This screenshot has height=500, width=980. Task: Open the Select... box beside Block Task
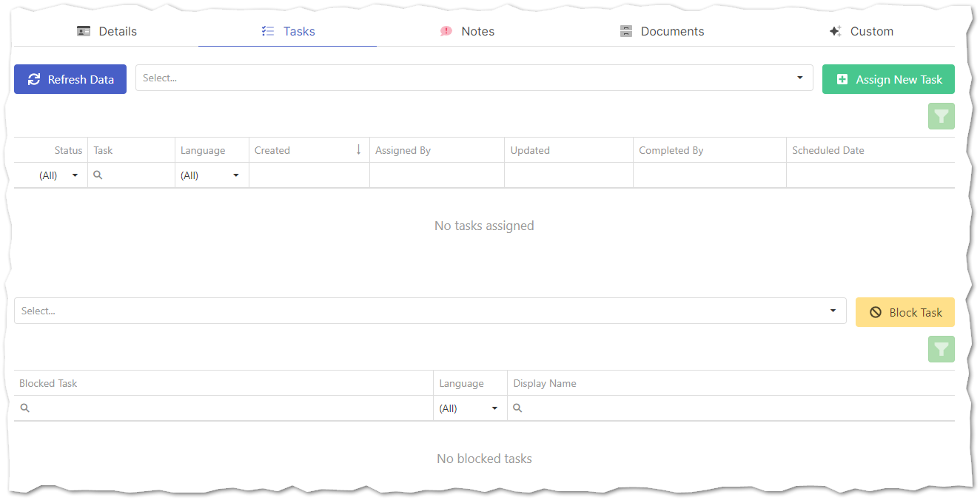[429, 311]
